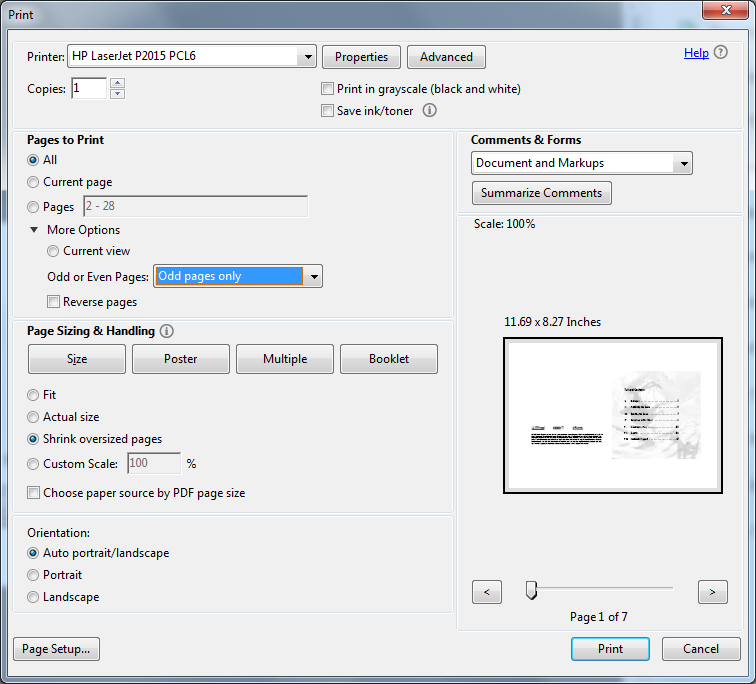The width and height of the screenshot is (756, 684).
Task: Click the Save ink/toner info icon
Action: coord(430,110)
